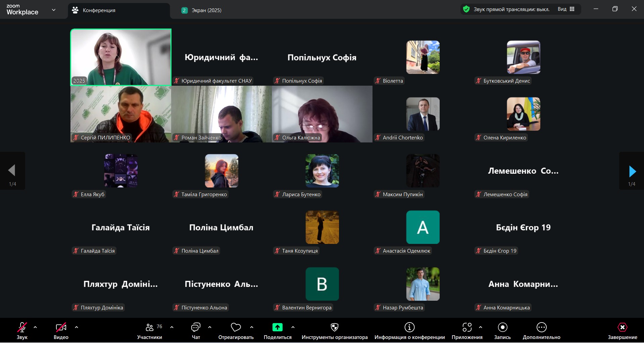Open Инструменты организатора shield icon
Screen dimensions: 644x343
(x=335, y=328)
